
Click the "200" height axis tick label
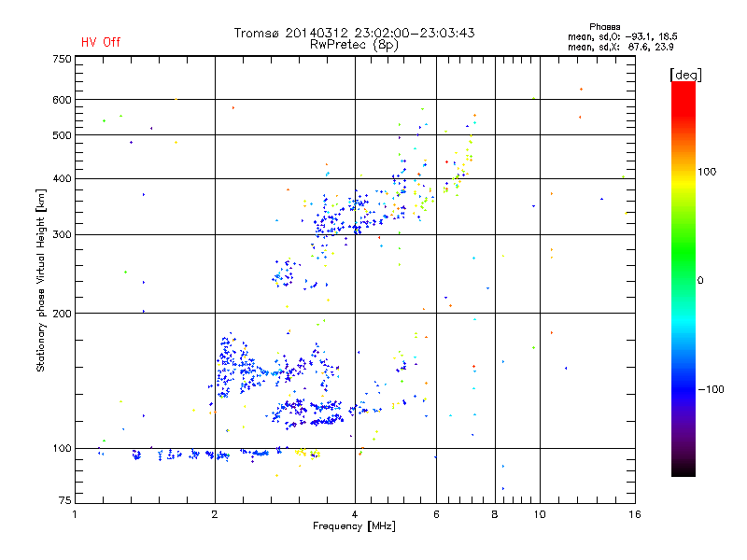62,314
